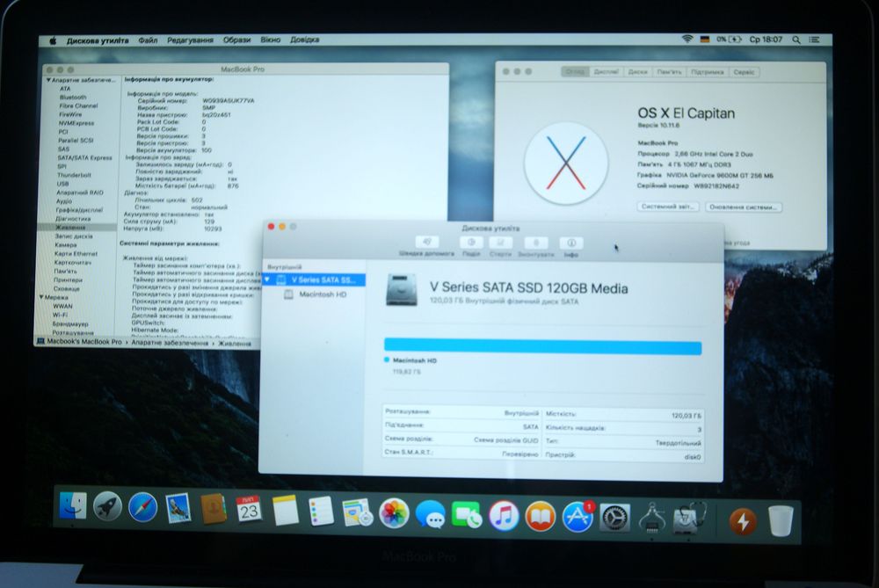Open the Notes icon in dock
Viewport: 879px width, 588px height.
(x=286, y=511)
